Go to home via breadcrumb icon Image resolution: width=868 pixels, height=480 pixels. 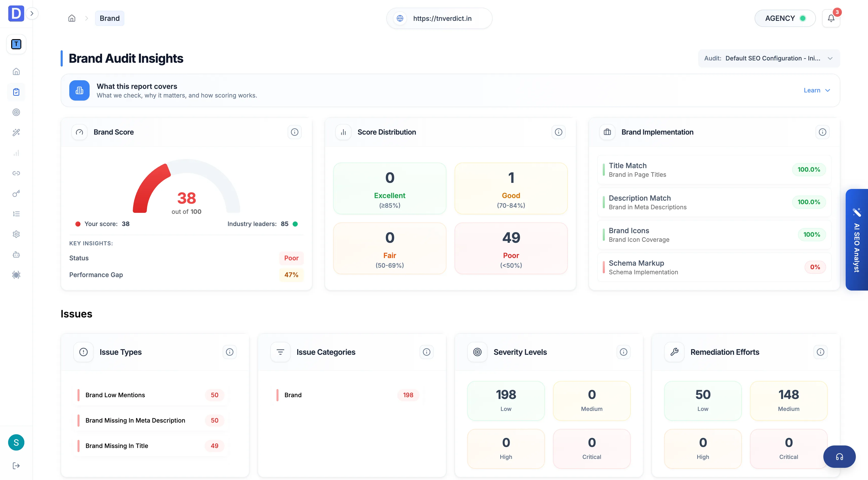(x=72, y=18)
